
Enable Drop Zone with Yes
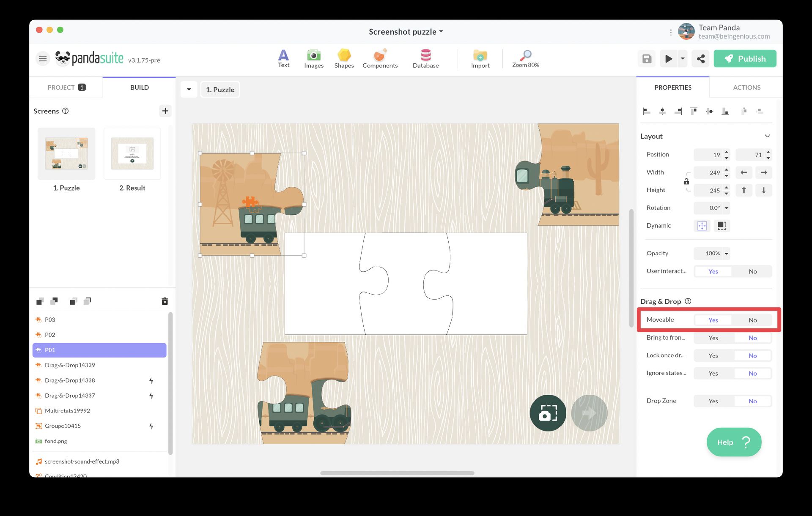click(x=713, y=401)
